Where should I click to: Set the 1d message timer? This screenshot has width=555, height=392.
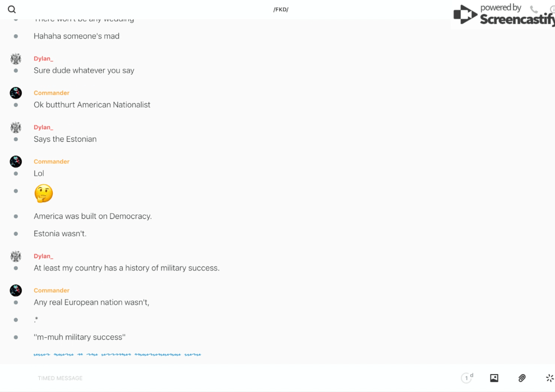pos(467,378)
